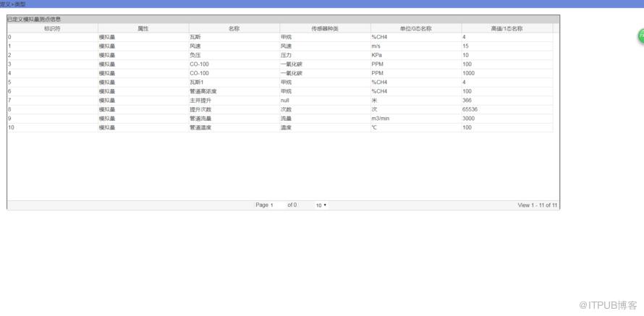Select the 管道流量 name cell
This screenshot has height=316, width=644.
pos(234,118)
